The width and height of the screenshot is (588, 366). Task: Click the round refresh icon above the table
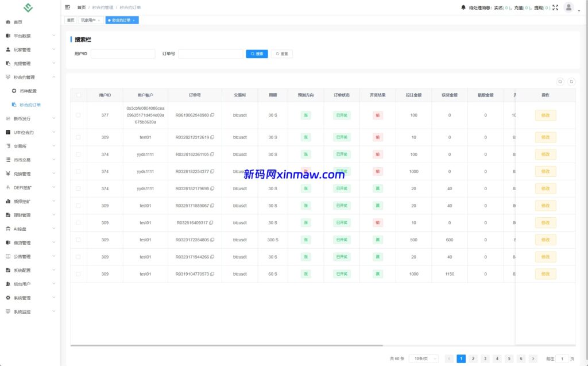pos(571,82)
